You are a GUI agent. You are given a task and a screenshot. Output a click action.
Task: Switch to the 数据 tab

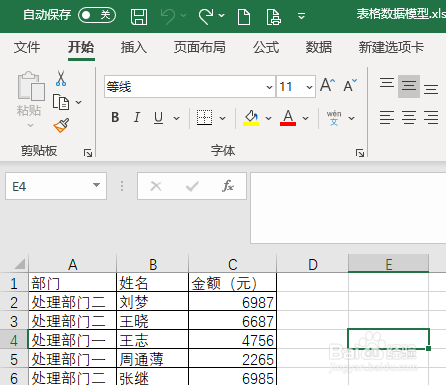pyautogui.click(x=319, y=47)
